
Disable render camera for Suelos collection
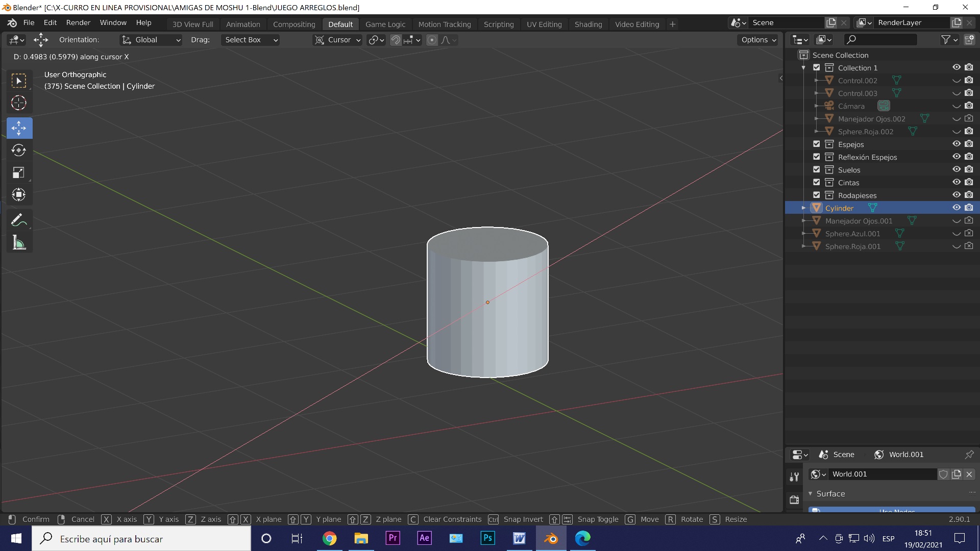click(x=969, y=169)
